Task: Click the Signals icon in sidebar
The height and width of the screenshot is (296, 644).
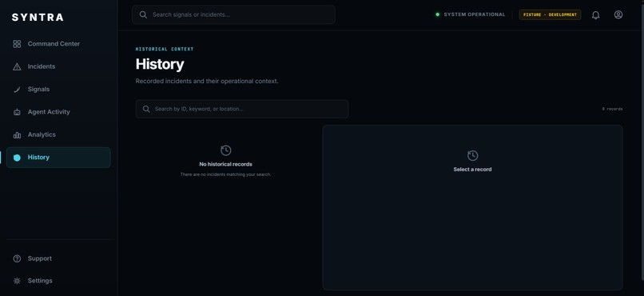Action: (17, 90)
